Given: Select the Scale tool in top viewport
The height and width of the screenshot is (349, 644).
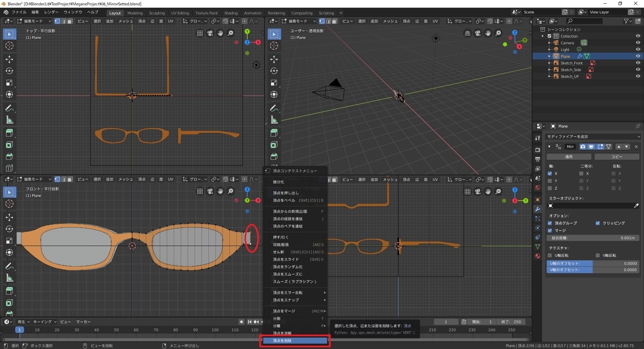Looking at the screenshot, I should click(9, 83).
